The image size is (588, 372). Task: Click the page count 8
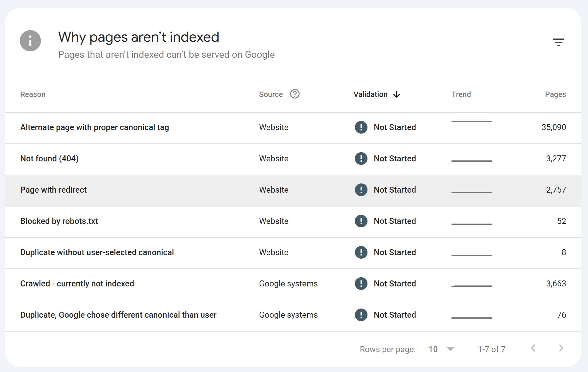pos(564,252)
